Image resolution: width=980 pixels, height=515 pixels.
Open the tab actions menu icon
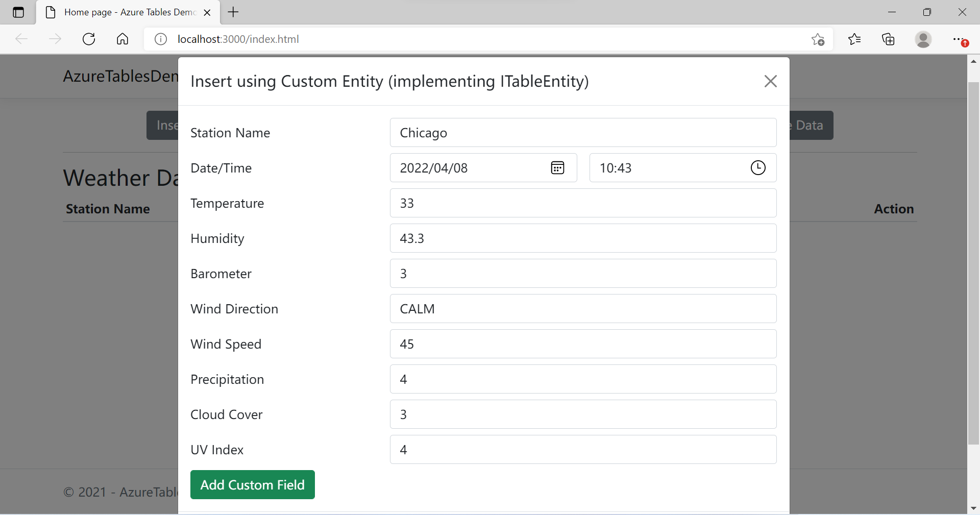(18, 12)
